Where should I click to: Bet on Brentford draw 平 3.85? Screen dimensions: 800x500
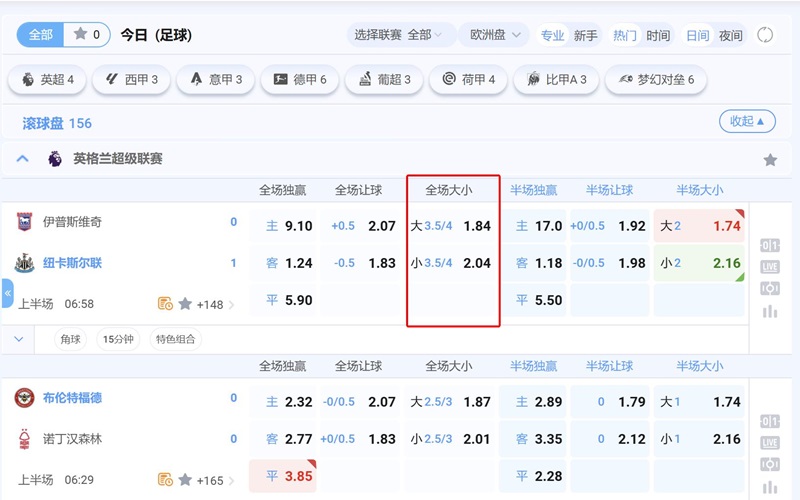click(x=283, y=476)
